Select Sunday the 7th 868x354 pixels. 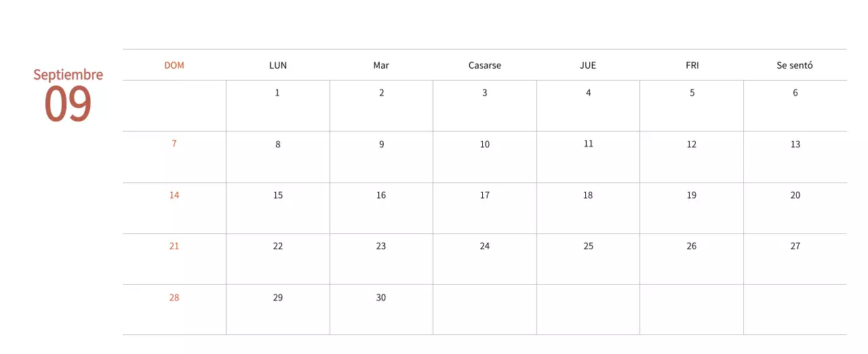pyautogui.click(x=174, y=144)
